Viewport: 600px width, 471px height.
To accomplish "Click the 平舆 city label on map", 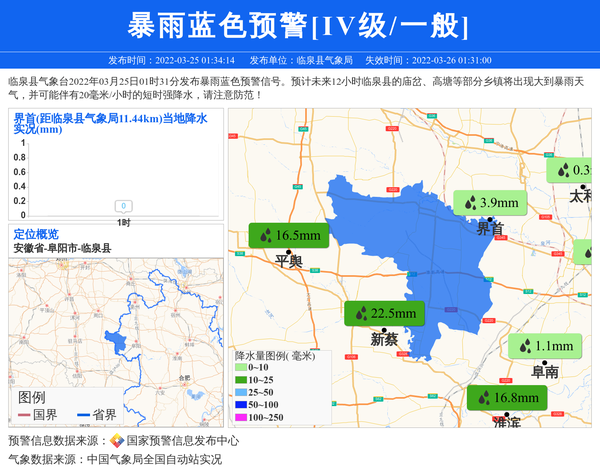I will pyautogui.click(x=289, y=261).
